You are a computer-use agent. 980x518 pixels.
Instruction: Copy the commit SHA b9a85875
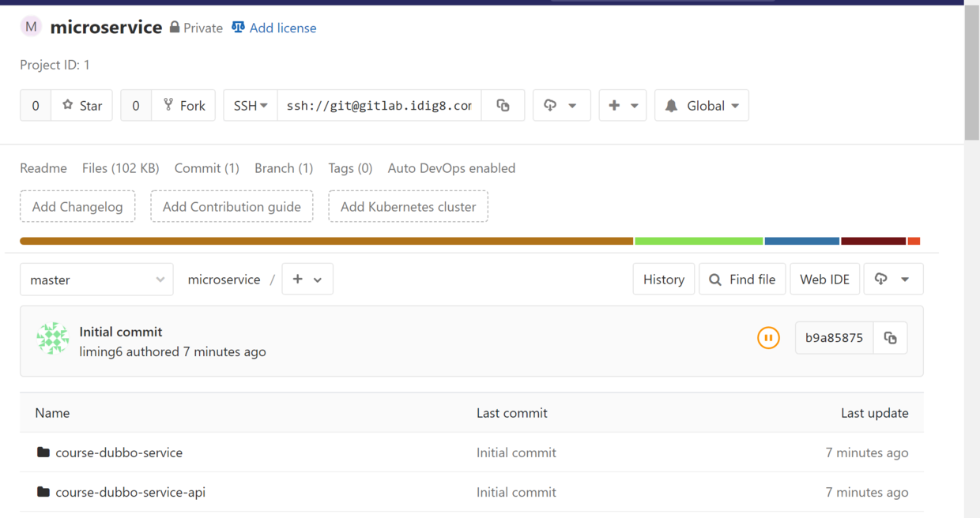(x=890, y=337)
